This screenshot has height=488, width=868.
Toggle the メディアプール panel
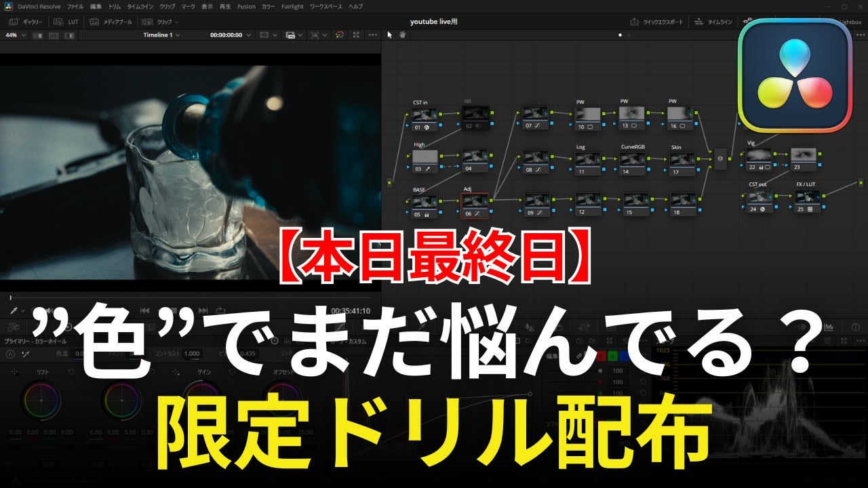[x=110, y=22]
